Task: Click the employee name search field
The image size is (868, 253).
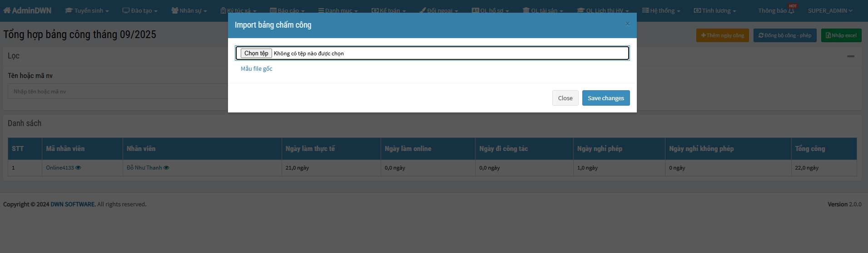Action: [118, 92]
